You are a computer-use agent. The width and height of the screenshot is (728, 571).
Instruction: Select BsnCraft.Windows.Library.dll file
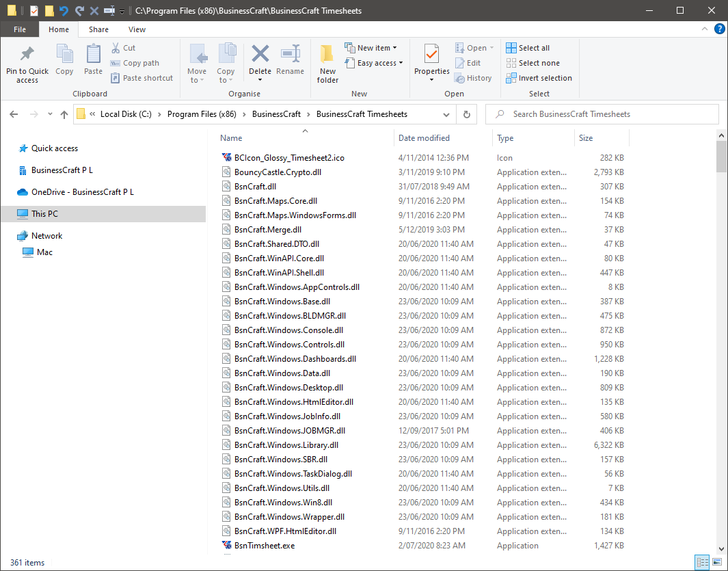click(x=286, y=445)
